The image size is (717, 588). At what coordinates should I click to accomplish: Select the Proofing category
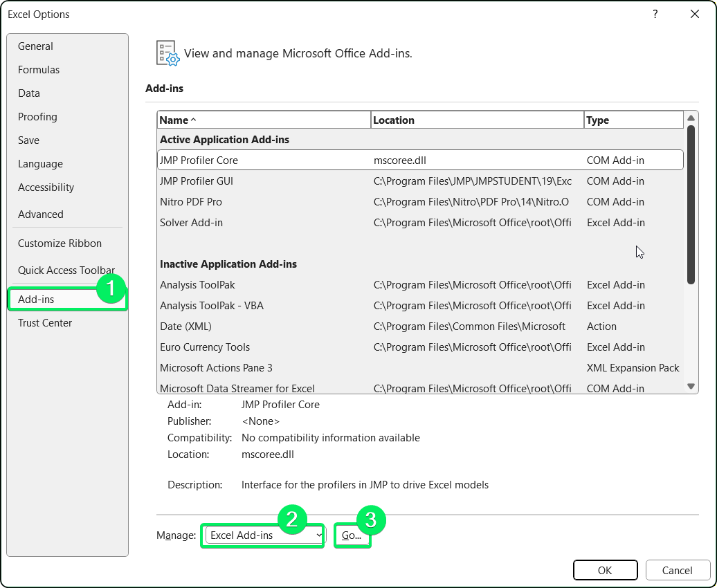tap(37, 116)
